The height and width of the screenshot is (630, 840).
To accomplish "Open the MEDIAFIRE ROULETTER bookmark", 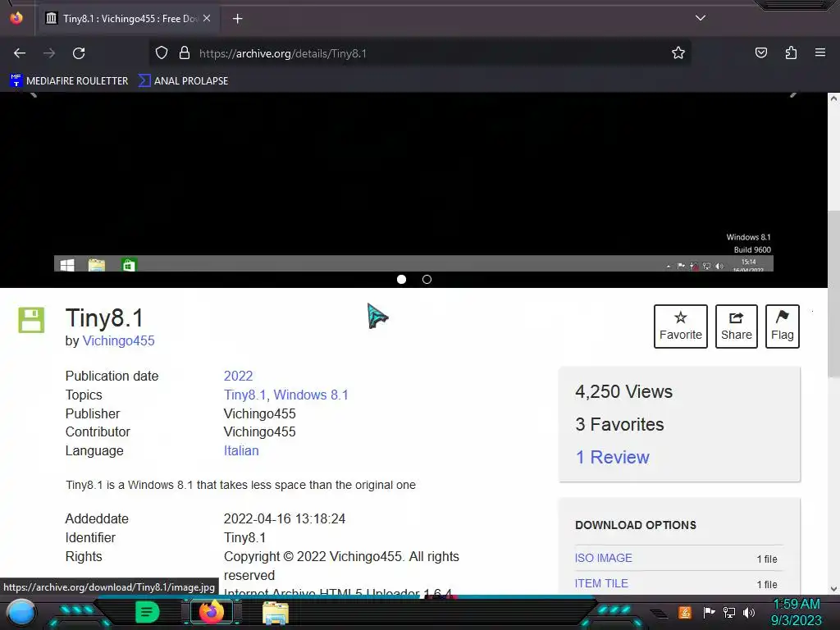I will tap(69, 81).
